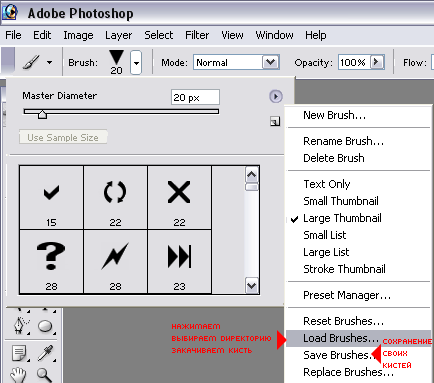Open the View menu
434x383 pixels.
click(x=232, y=35)
